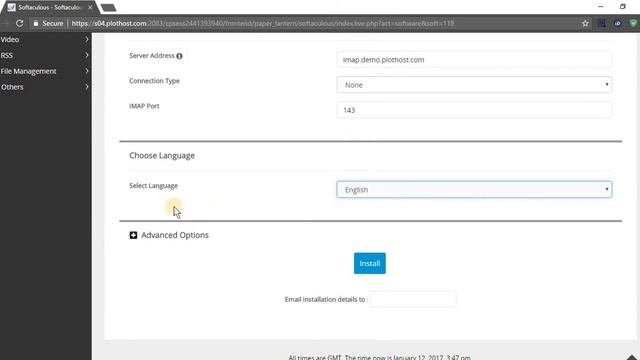The image size is (640, 360).
Task: Expand the RSS category
Action: click(x=45, y=55)
